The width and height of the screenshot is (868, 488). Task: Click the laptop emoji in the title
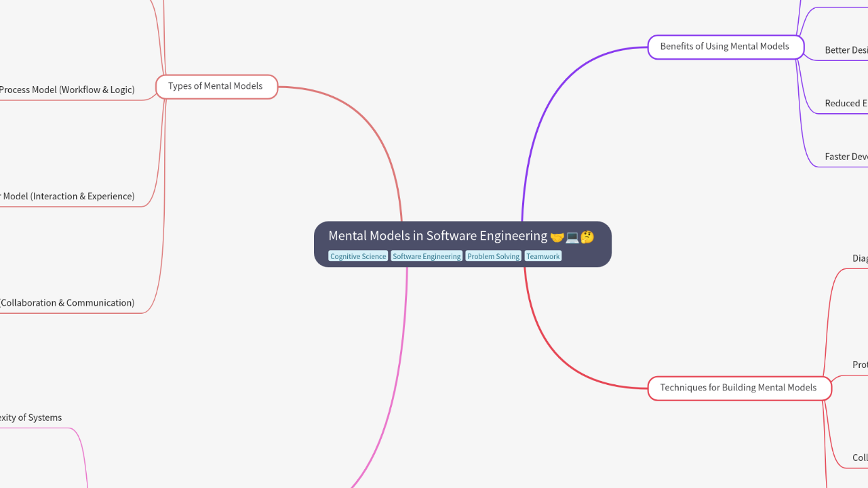coord(572,237)
